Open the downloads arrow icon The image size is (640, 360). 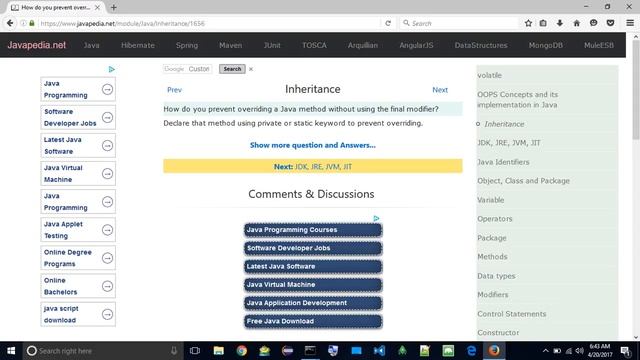(560, 23)
